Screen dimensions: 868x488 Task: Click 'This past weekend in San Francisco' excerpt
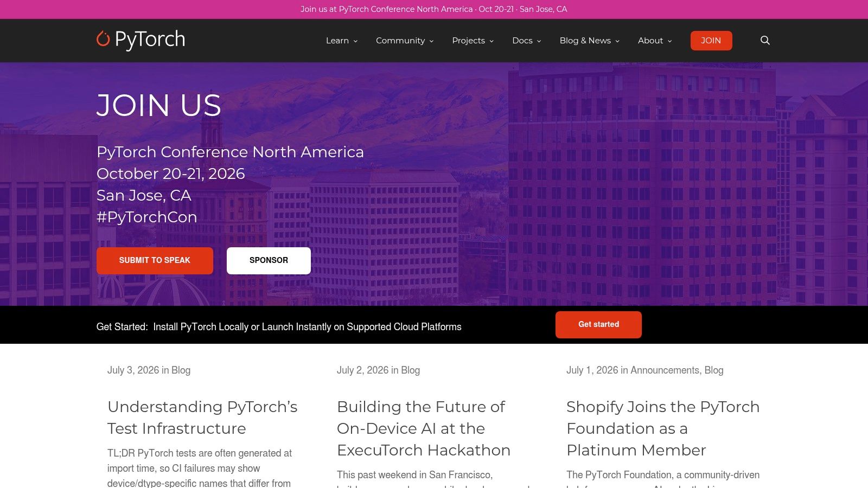click(414, 475)
